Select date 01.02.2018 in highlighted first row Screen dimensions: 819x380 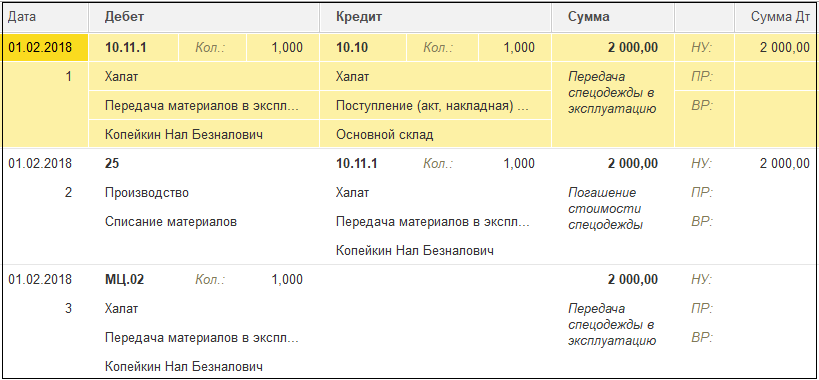pyautogui.click(x=40, y=48)
